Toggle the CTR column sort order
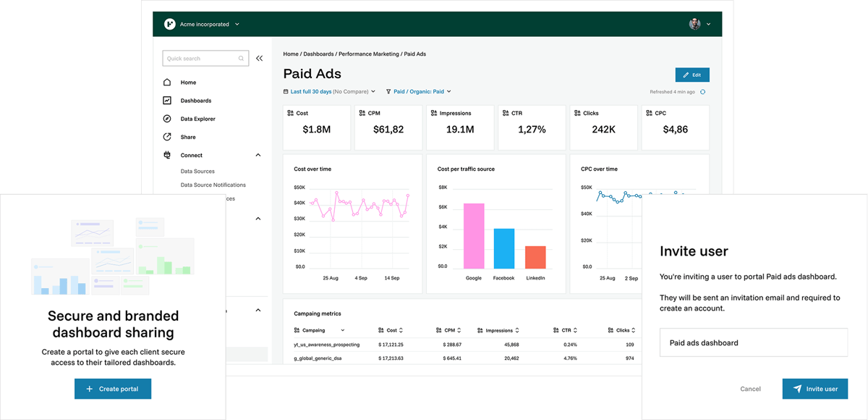This screenshot has width=868, height=420. coord(574,329)
